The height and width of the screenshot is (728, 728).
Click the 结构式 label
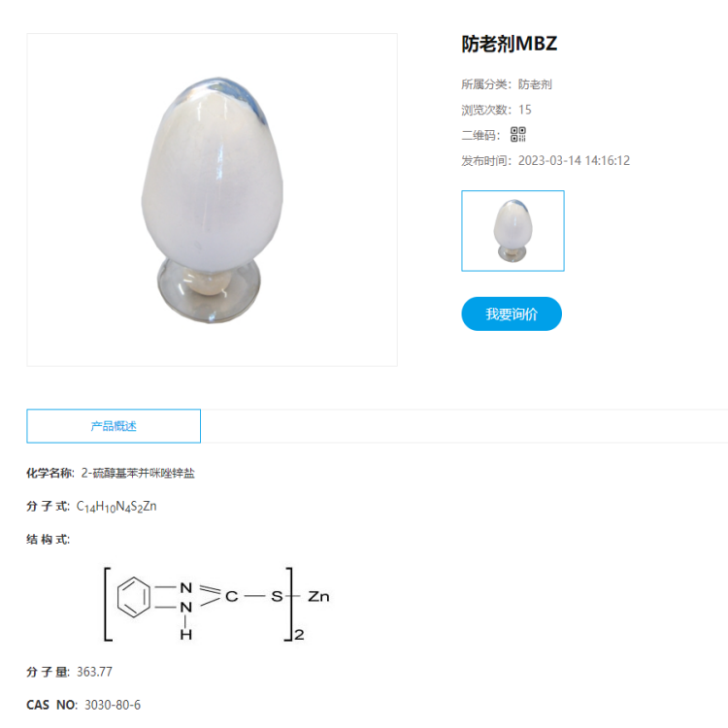[48, 539]
